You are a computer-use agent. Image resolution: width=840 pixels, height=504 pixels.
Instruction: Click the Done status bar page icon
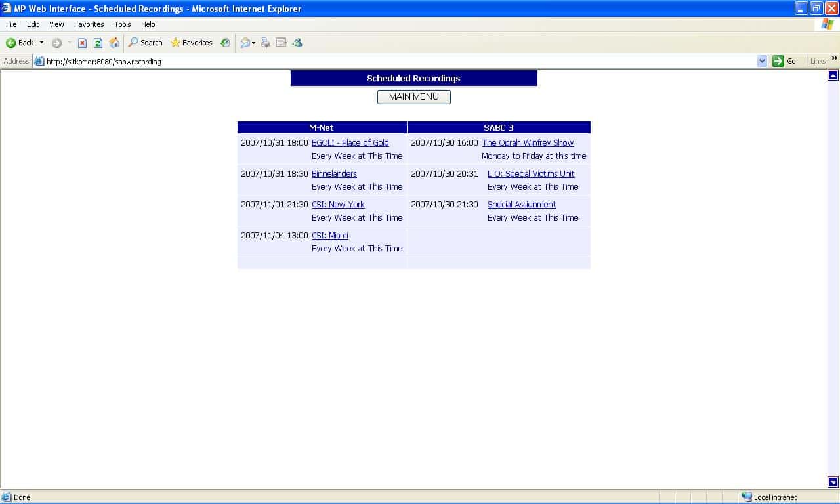coord(7,497)
